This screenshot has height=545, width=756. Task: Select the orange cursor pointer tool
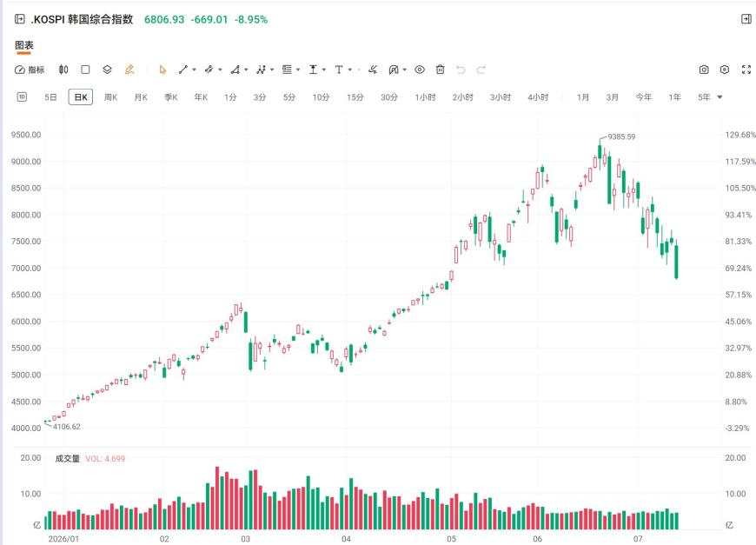[162, 70]
